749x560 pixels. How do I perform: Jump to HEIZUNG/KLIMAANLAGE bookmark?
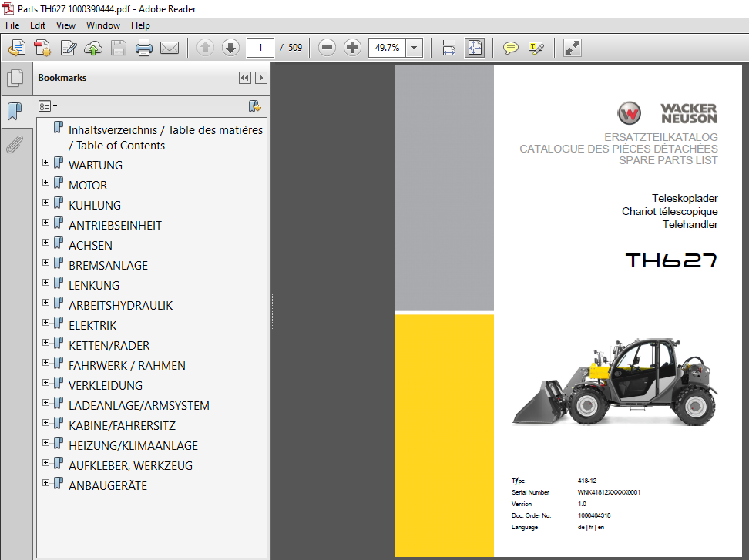click(133, 446)
